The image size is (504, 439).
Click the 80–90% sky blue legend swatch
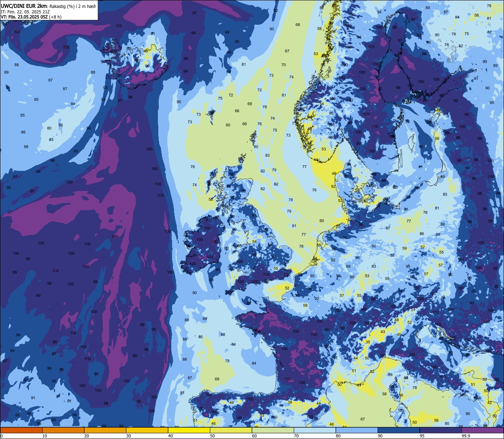[x=357, y=430]
